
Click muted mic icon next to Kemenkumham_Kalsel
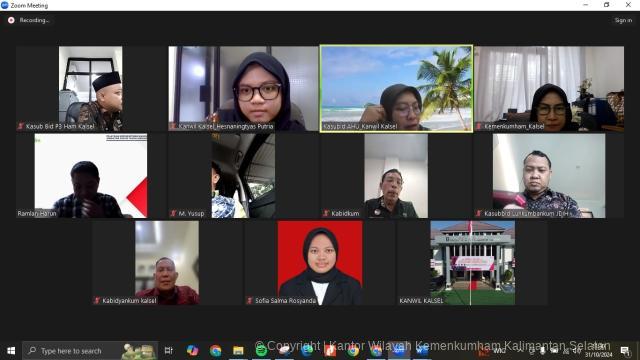tap(479, 126)
